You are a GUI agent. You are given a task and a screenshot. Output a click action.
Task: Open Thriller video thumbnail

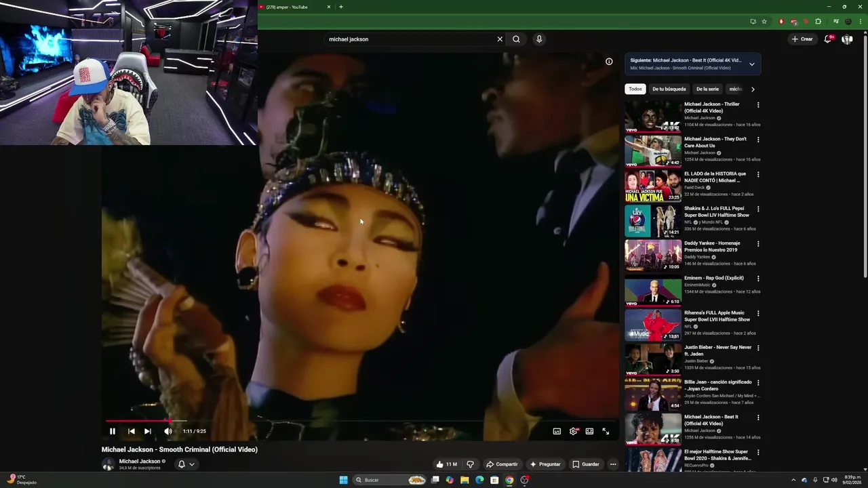coord(653,116)
